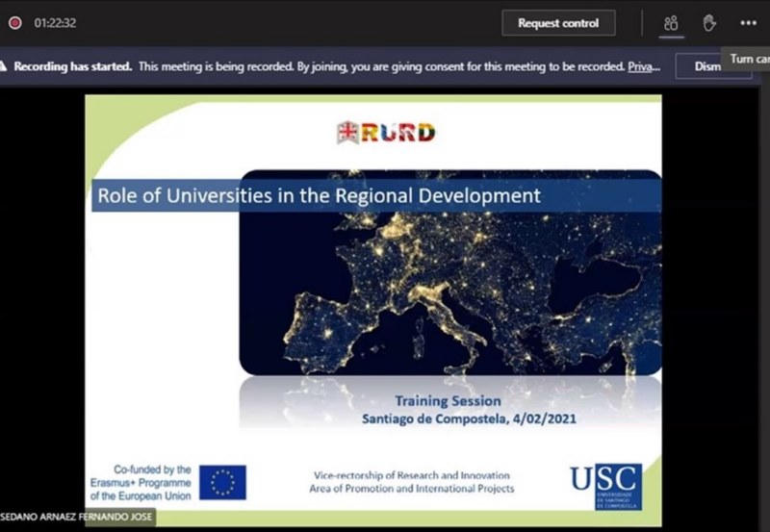Click the meeting timer 01:22:32
770x532 pixels.
55,23
